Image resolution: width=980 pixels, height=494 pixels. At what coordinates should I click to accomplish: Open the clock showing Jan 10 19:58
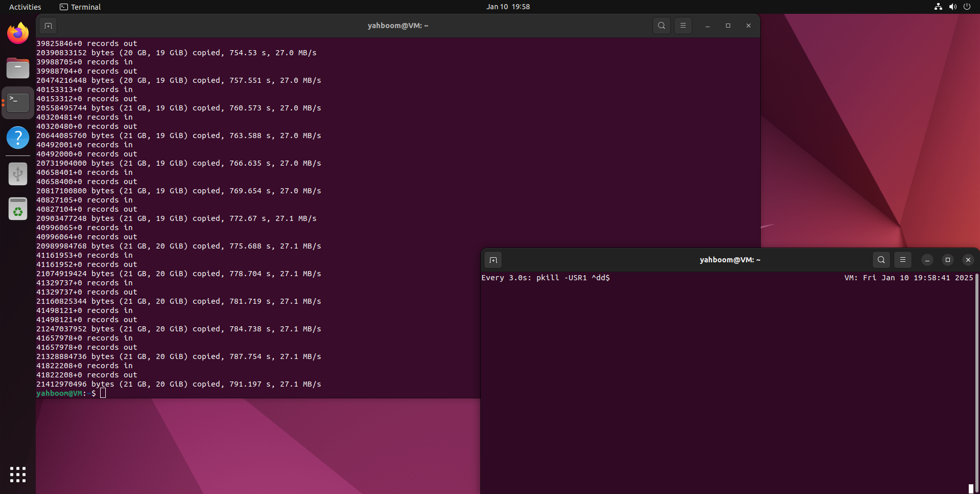click(x=507, y=7)
